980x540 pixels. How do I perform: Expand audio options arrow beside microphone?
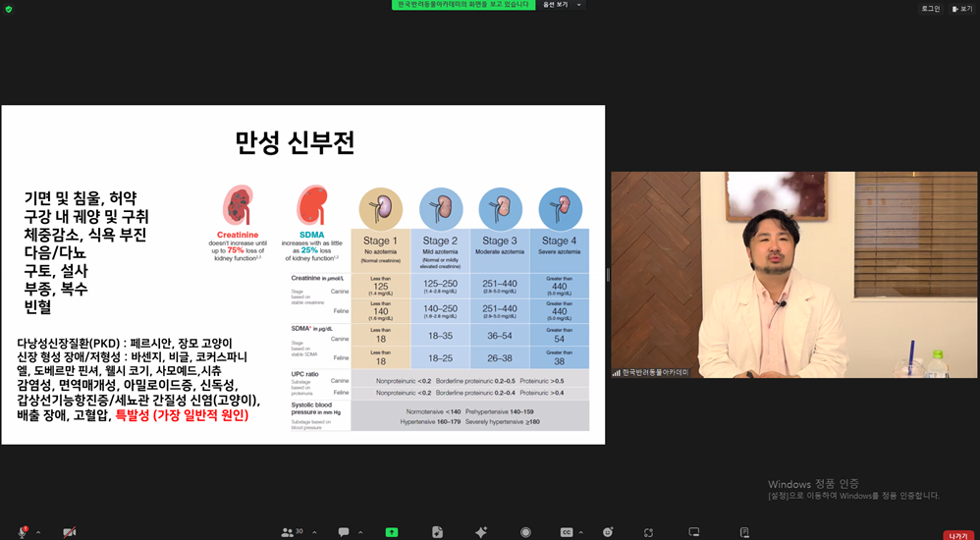(38, 532)
